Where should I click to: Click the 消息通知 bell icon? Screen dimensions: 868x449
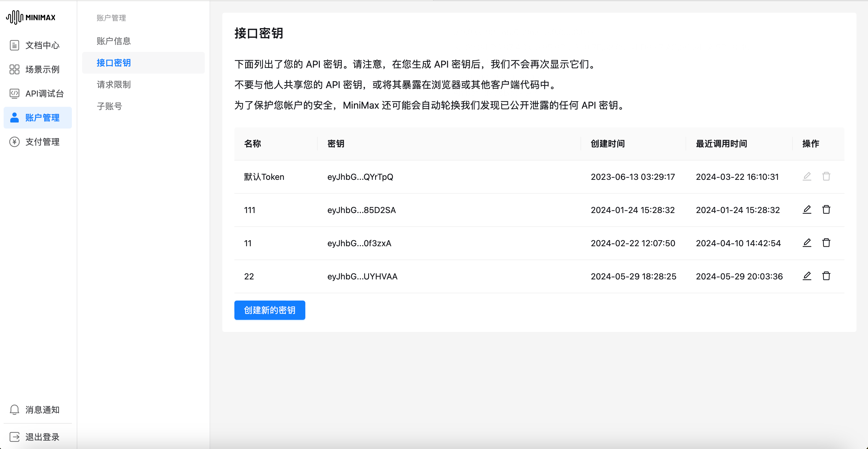14,409
